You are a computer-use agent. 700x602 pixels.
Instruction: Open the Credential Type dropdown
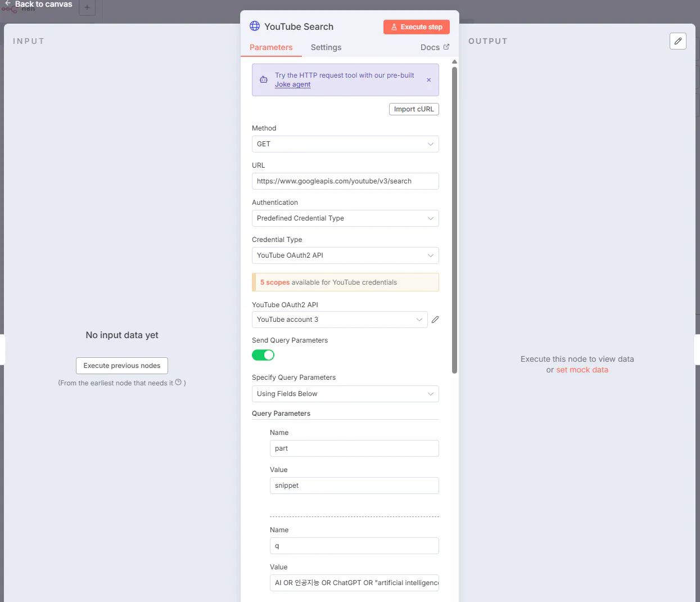345,255
